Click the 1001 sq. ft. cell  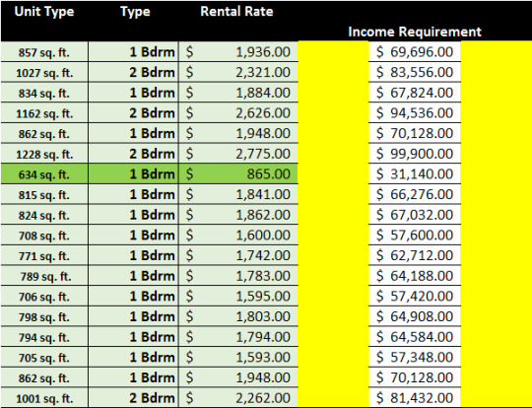(44, 398)
